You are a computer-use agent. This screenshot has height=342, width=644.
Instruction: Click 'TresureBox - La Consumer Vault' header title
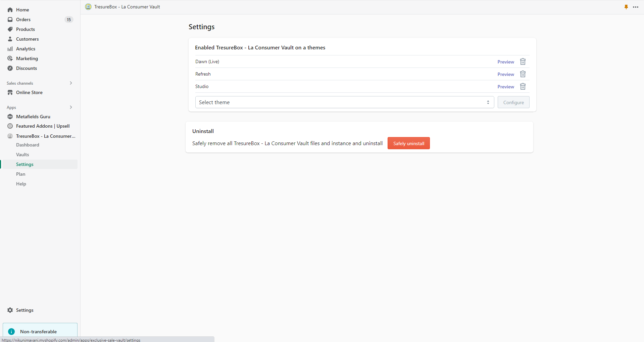[x=127, y=7]
